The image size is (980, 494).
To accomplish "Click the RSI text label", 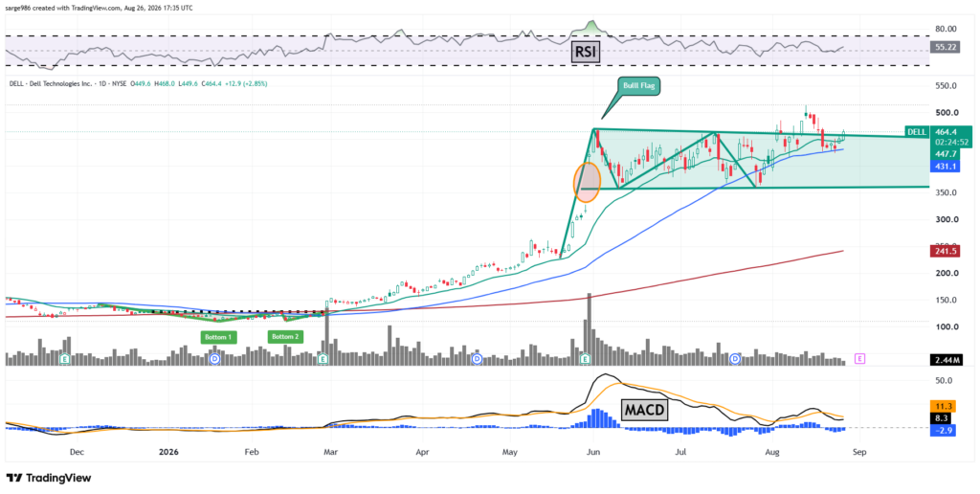I will 586,53.
